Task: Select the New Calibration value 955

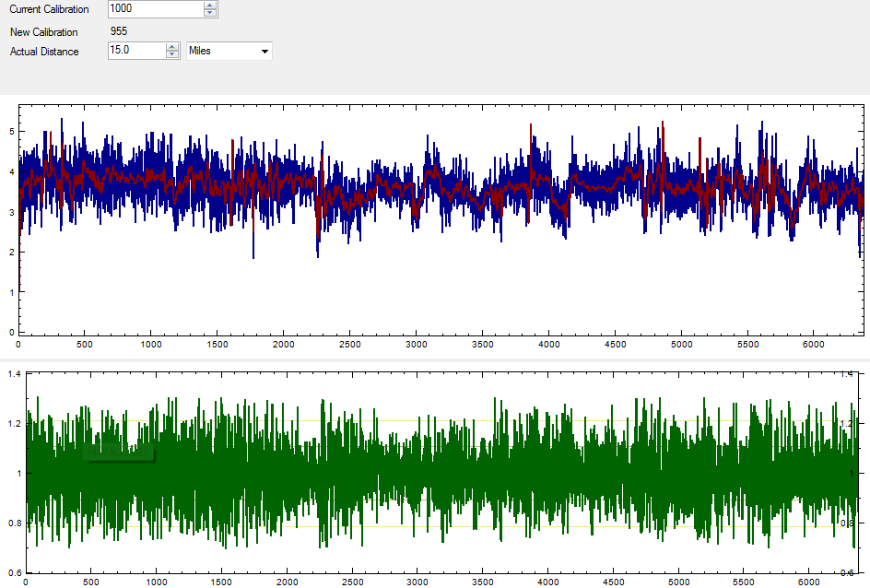Action: click(x=119, y=31)
